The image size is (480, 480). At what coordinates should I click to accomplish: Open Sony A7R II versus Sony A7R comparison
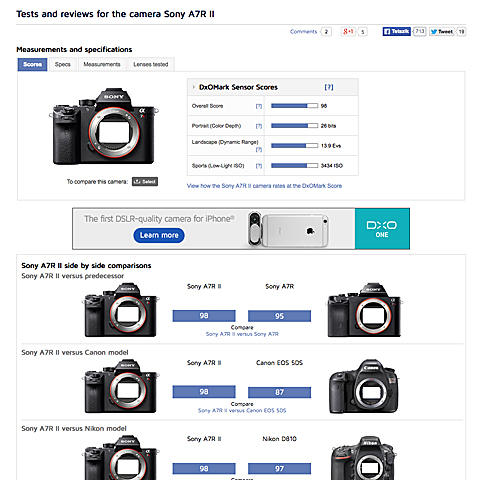(242, 334)
